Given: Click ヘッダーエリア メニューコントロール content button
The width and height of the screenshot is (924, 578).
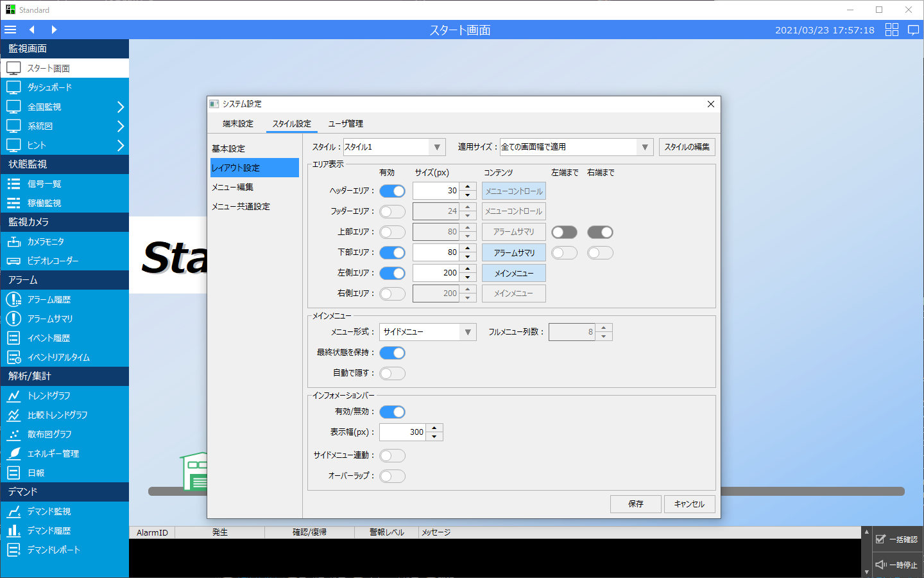Looking at the screenshot, I should [x=513, y=191].
